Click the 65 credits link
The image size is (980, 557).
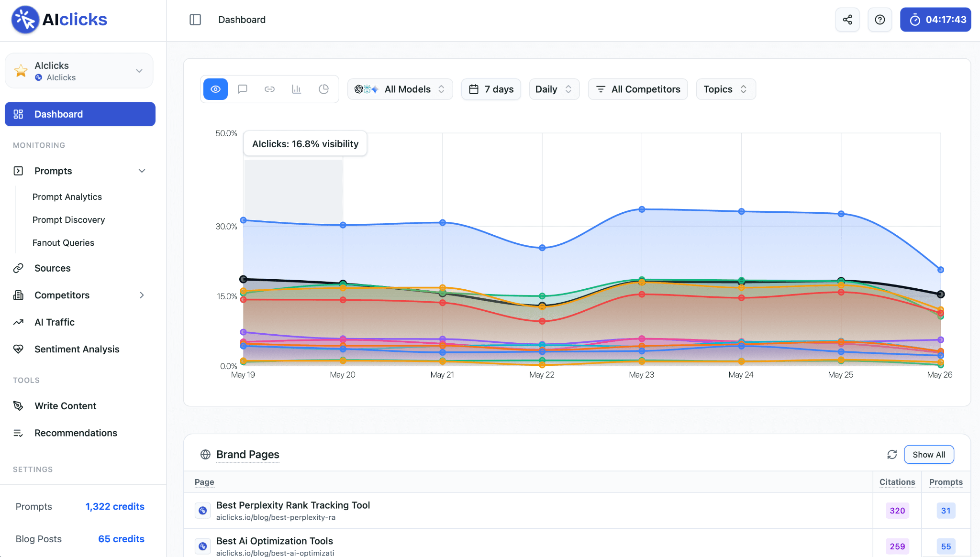pyautogui.click(x=121, y=539)
